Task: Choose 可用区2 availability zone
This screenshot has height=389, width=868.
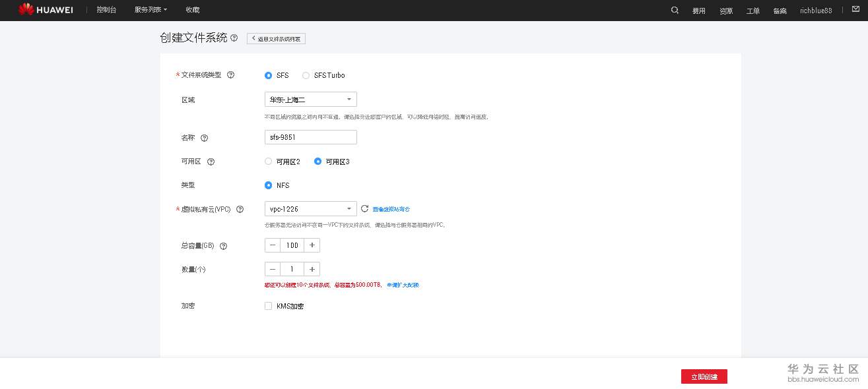Action: [x=268, y=162]
